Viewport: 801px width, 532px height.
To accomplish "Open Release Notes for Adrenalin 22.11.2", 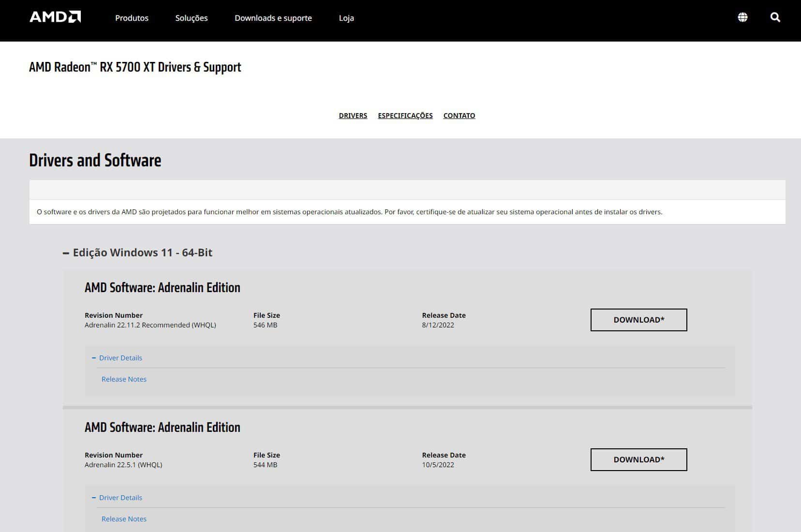I will point(124,379).
